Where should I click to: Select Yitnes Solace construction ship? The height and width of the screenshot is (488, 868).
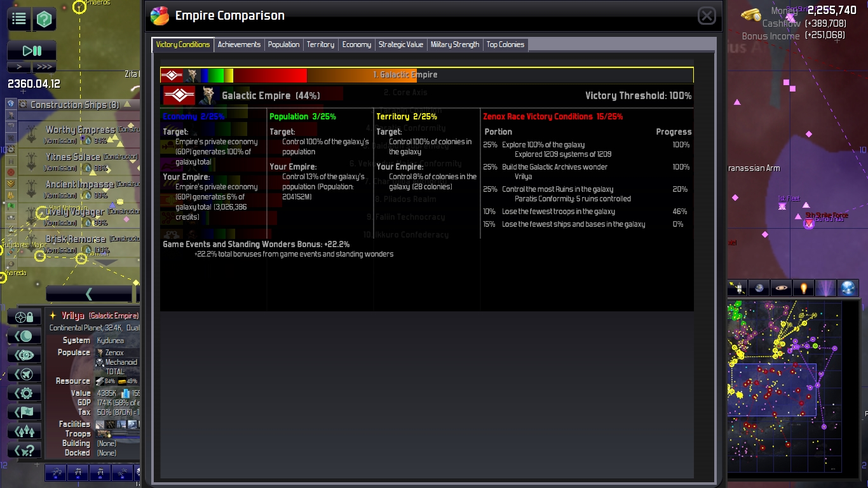(x=79, y=161)
